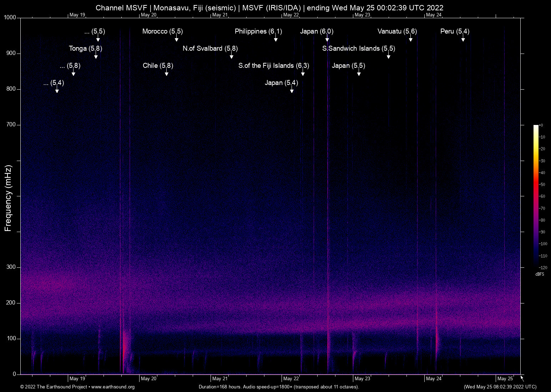This screenshot has height=392, width=551.
Task: Click the arrow under Vanuatu (5.6)
Action: point(410,39)
